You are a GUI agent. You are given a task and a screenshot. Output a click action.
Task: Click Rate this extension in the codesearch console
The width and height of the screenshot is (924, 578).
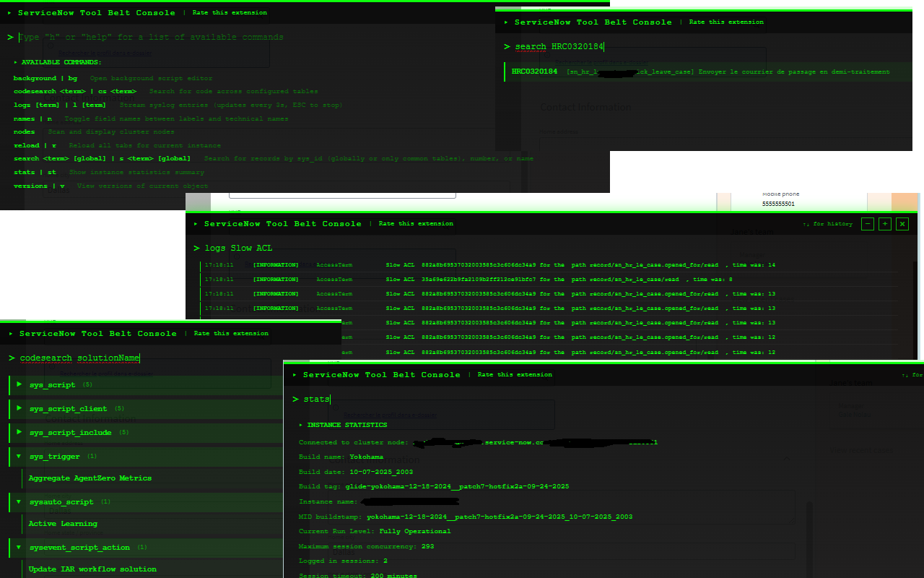click(231, 334)
